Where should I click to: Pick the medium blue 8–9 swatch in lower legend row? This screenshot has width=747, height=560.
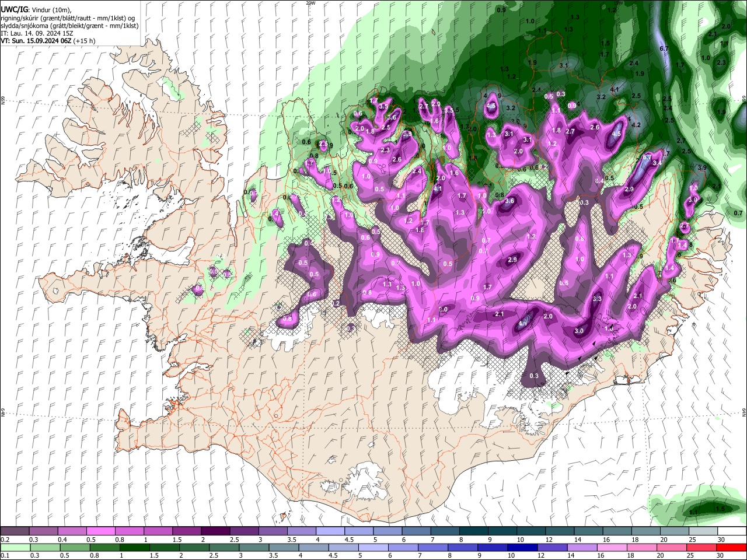pyautogui.click(x=463, y=547)
